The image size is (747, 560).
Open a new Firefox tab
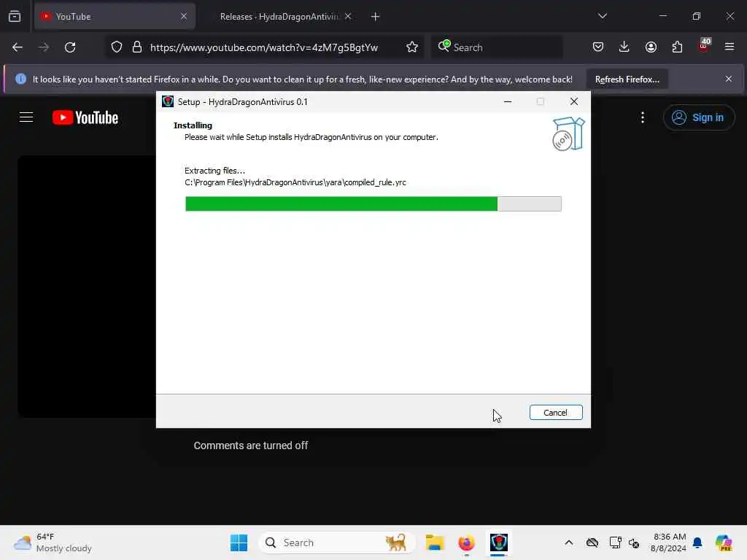coord(375,17)
